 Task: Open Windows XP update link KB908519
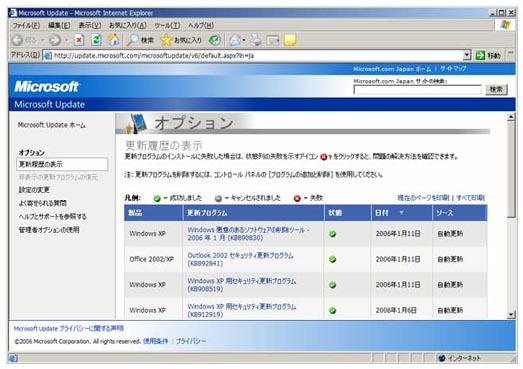click(241, 285)
